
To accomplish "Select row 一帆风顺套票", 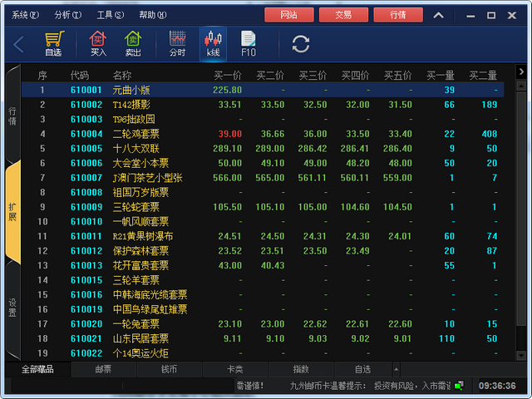I will click(263, 221).
